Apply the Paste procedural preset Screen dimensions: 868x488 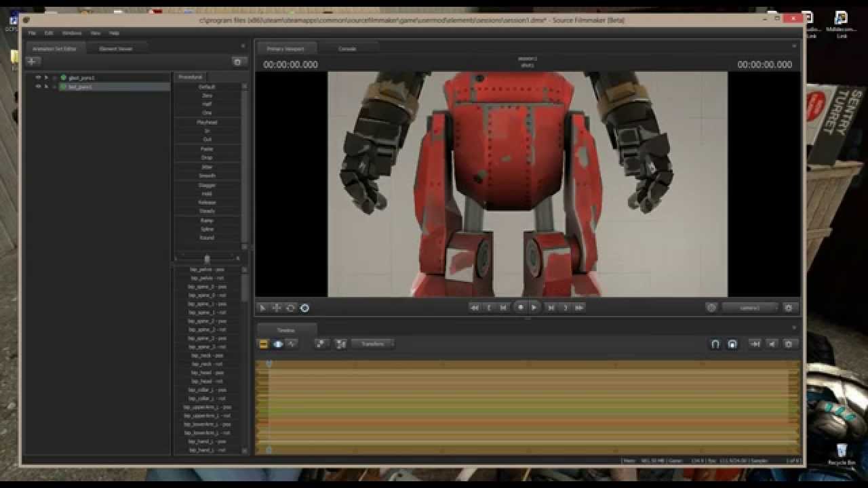pyautogui.click(x=207, y=148)
